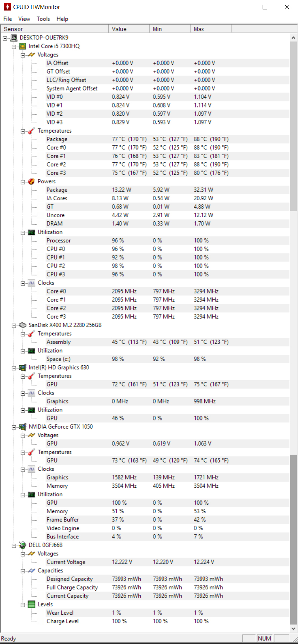The width and height of the screenshot is (298, 644).
Task: Click the Intel HD Graphics 630 icon
Action: coord(23,367)
